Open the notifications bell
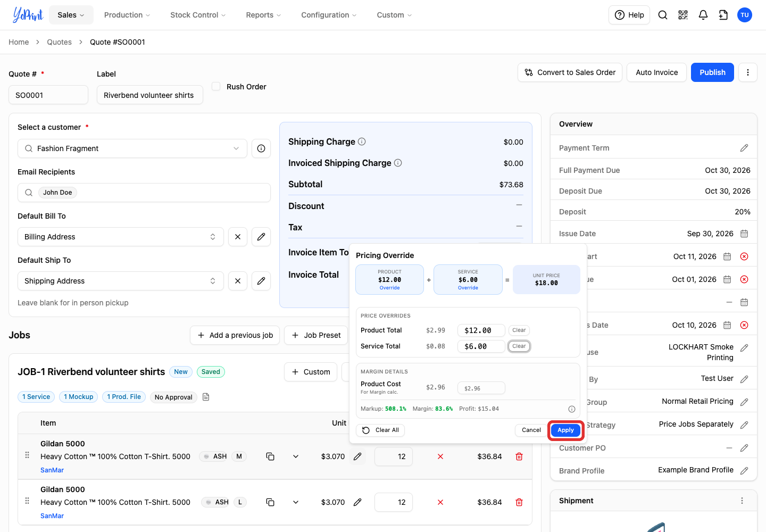766x532 pixels. (703, 15)
